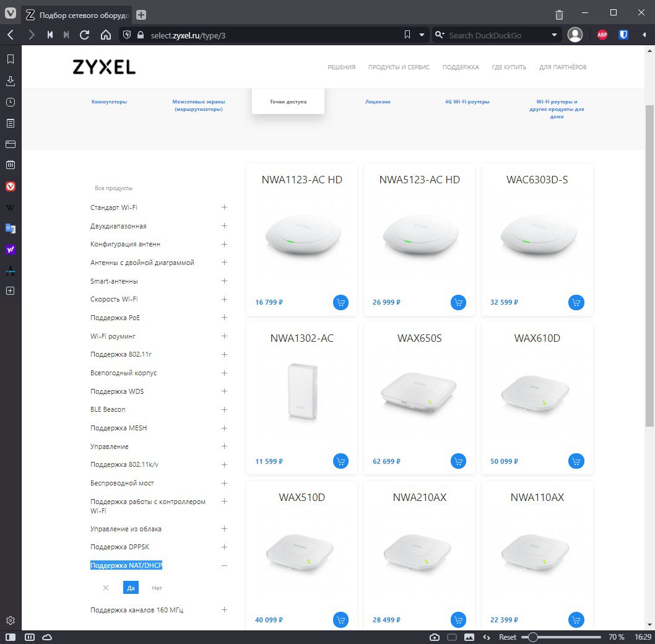Open Bookmarks panel in Vivaldi sidebar
This screenshot has width=655, height=644.
[x=11, y=59]
